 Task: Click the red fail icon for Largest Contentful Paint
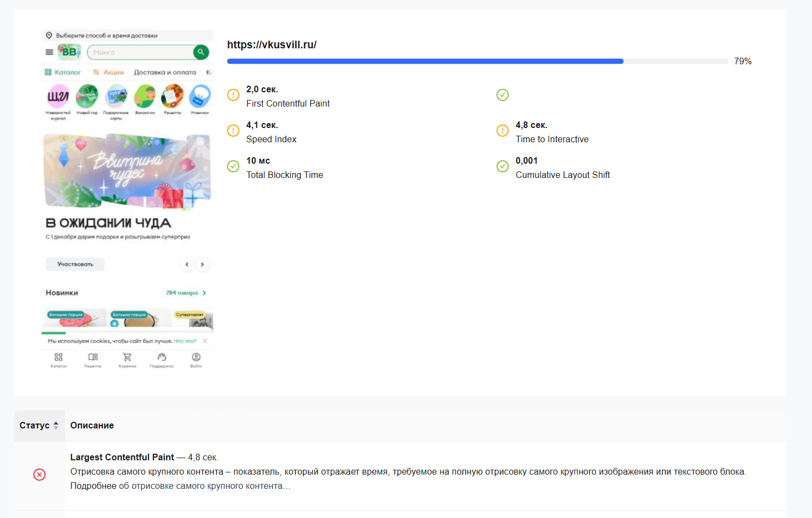click(40, 475)
